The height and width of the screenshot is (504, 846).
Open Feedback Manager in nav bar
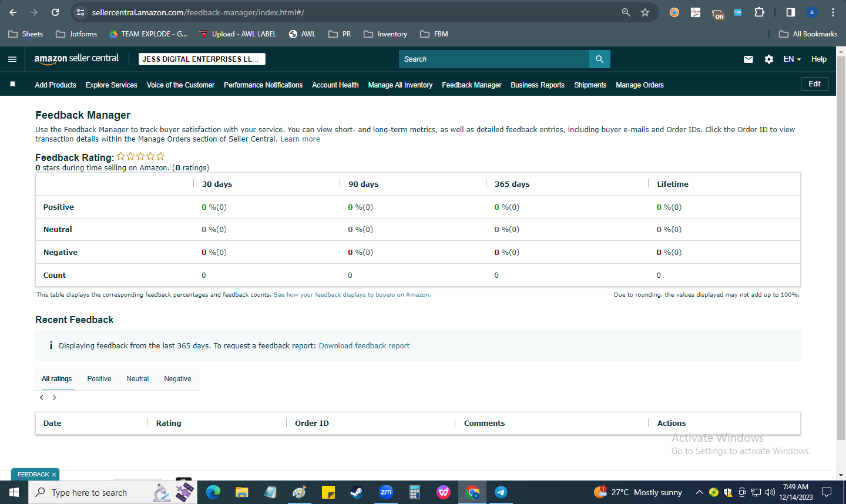472,85
